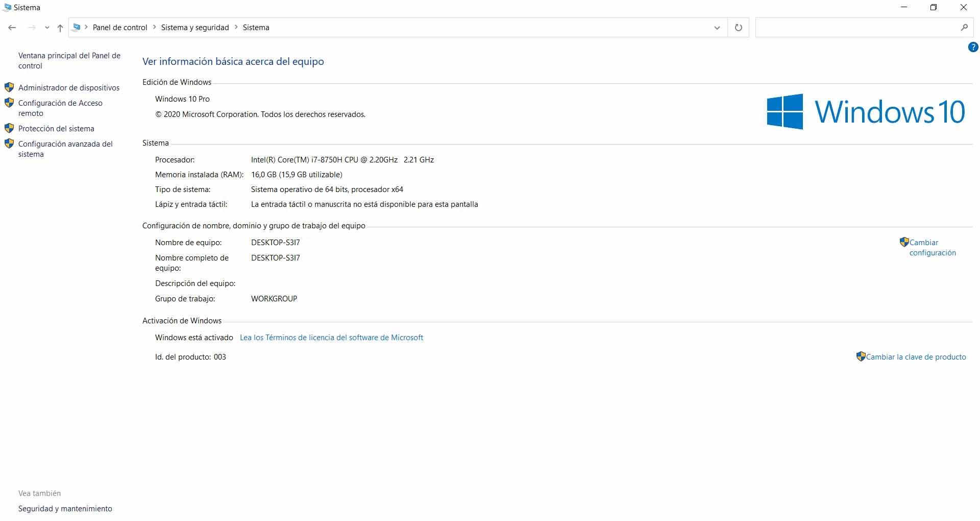980x521 pixels.
Task: Restore down the Sistema window
Action: (x=934, y=7)
